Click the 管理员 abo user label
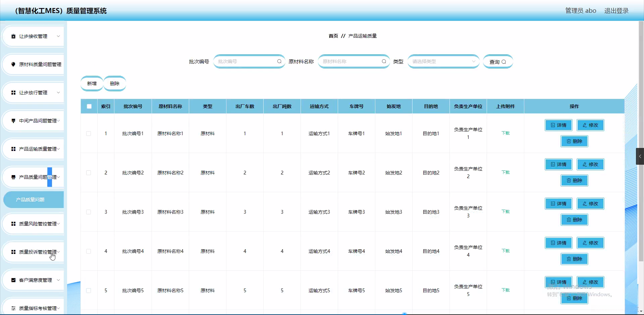Viewport: 644px width, 315px height. point(581,11)
